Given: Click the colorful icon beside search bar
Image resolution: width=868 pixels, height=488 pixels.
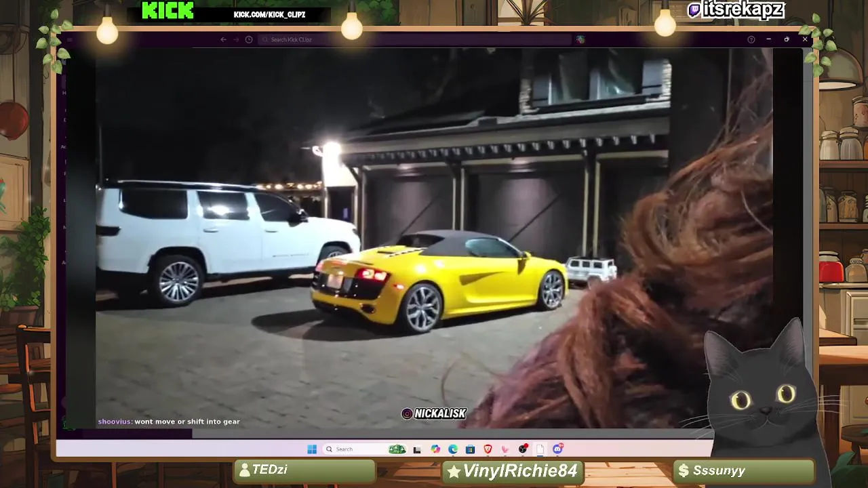Looking at the screenshot, I should click(580, 39).
